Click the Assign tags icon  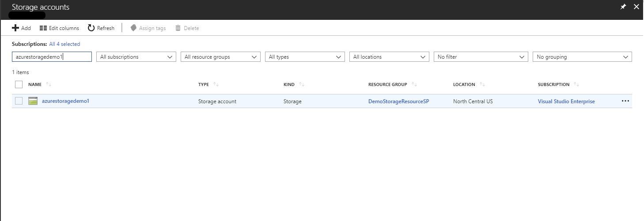[x=133, y=28]
